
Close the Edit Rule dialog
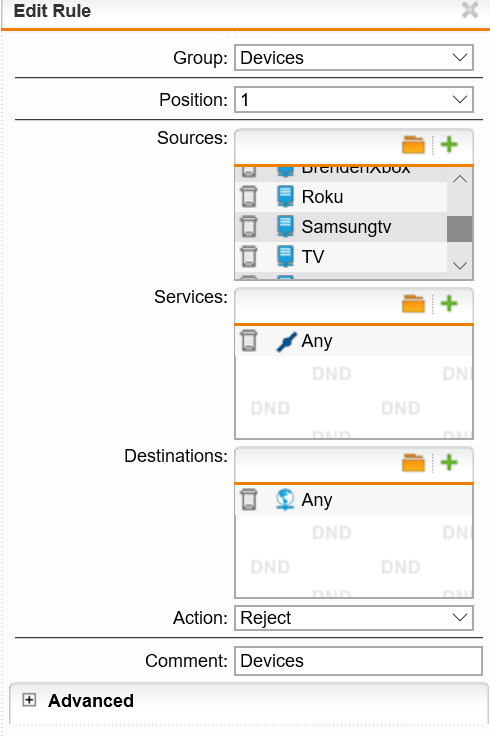coord(470,10)
